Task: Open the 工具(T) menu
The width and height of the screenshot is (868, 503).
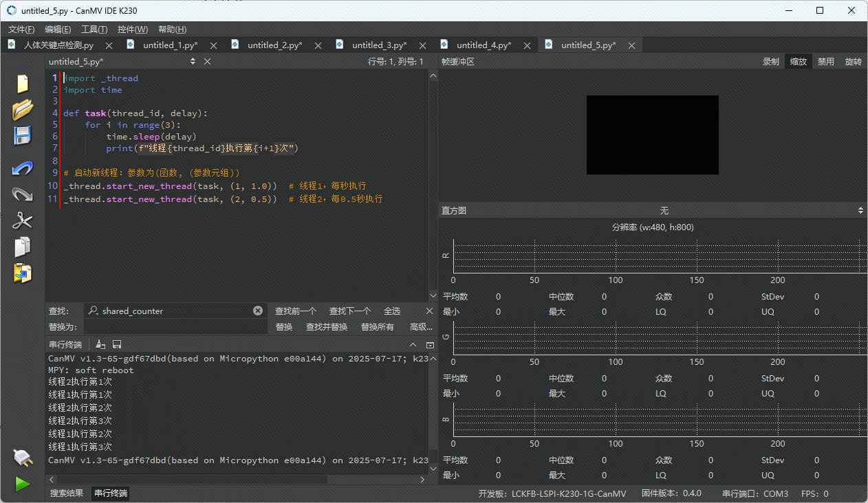Action: [94, 29]
